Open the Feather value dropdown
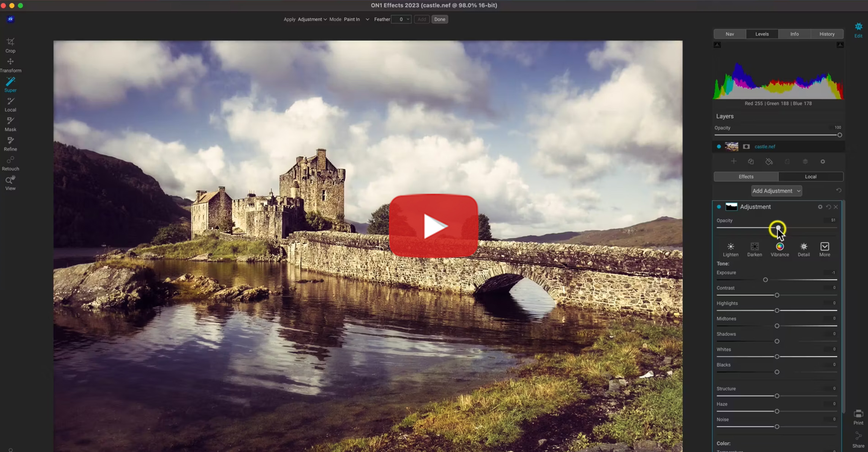 coord(408,19)
